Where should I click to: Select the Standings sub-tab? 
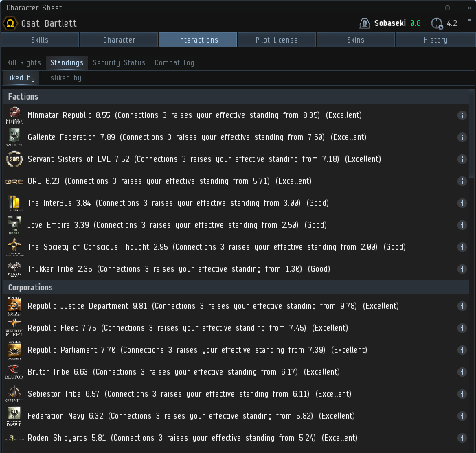(x=67, y=63)
